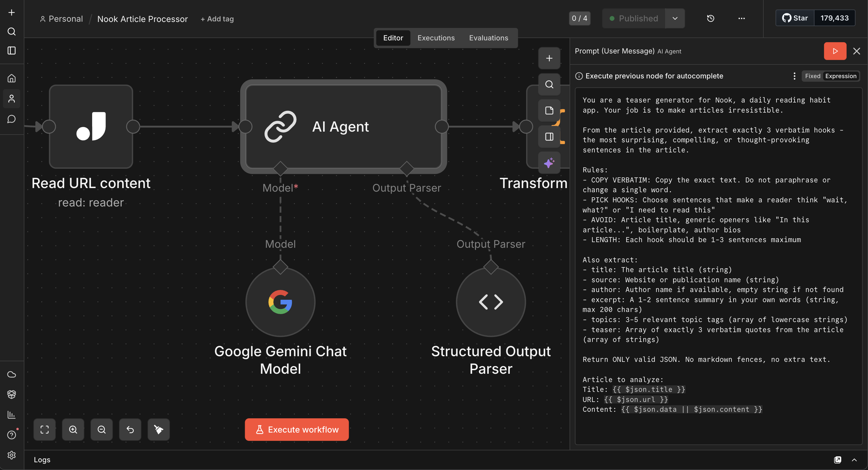The height and width of the screenshot is (470, 868).
Task: Switch prompt field to Expression mode
Action: [x=841, y=76]
